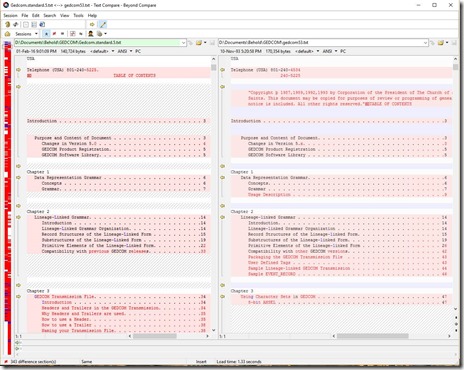Click "343 difference section(s)" in status bar
Viewport: 464px width, 370px height.
click(33, 362)
